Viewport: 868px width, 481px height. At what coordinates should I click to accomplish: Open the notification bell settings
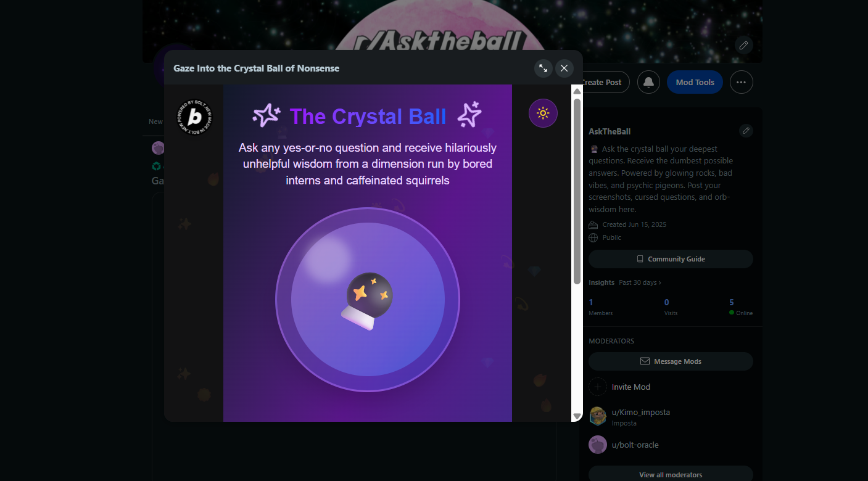tap(648, 82)
